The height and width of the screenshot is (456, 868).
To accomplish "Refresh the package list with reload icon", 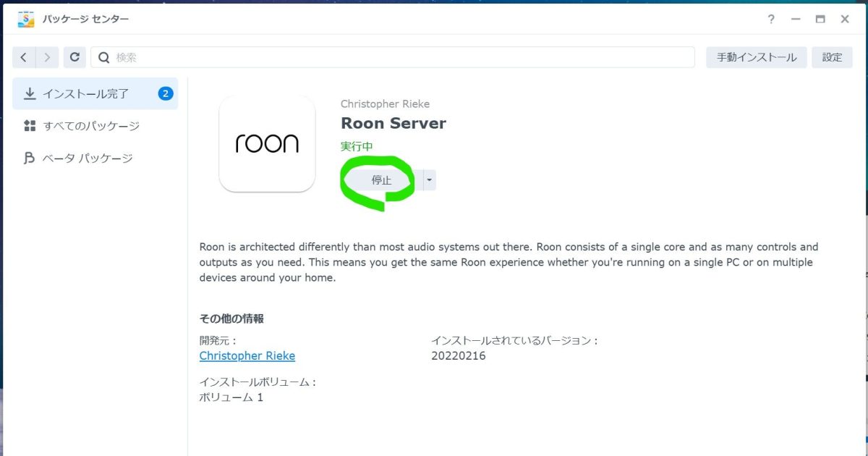I will [75, 57].
